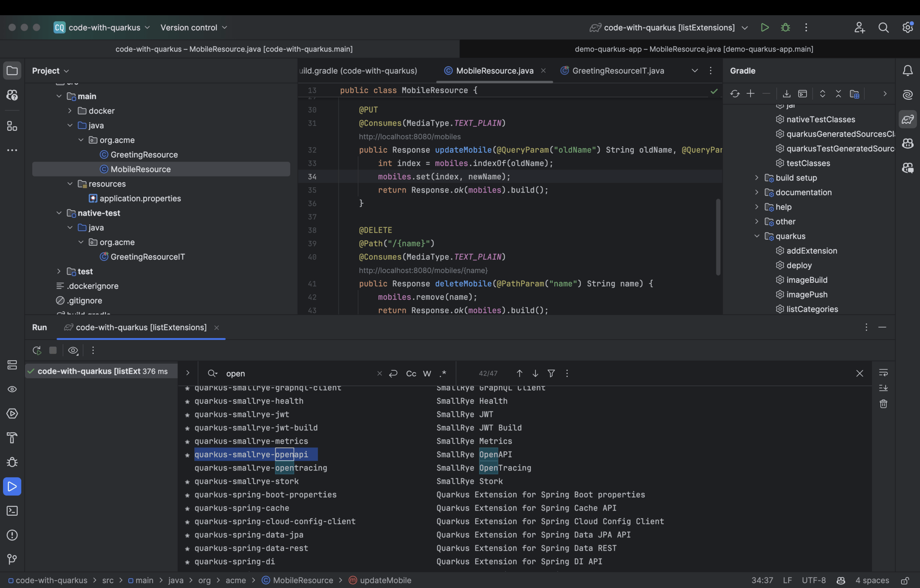Toggle Regex option in console search
Screen dimensions: 920x588
point(443,374)
